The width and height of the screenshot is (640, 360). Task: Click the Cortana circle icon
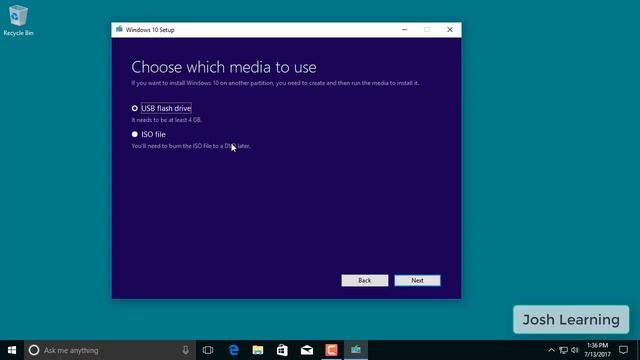point(34,350)
